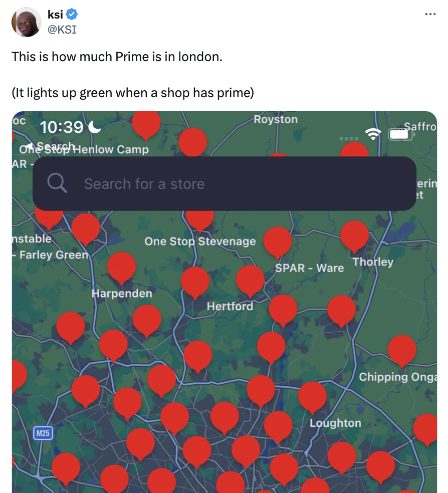Click the magnifying glass search icon

click(57, 183)
